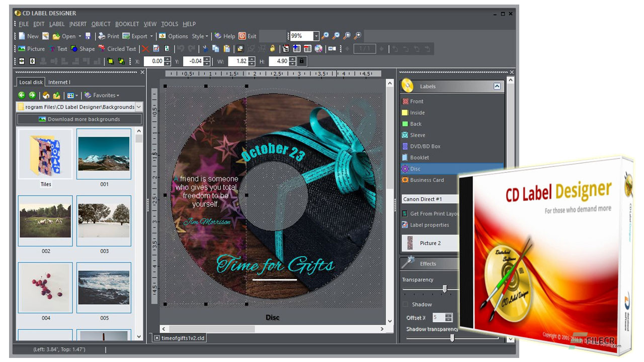Click the Copy icon
The height and width of the screenshot is (362, 644).
215,49
